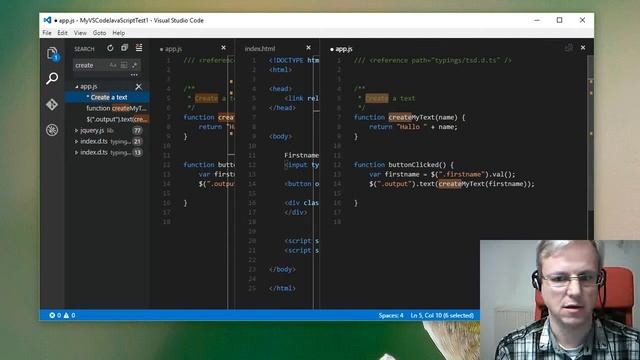Open the Debug view icon
This screenshot has width=640, height=360.
point(52,130)
